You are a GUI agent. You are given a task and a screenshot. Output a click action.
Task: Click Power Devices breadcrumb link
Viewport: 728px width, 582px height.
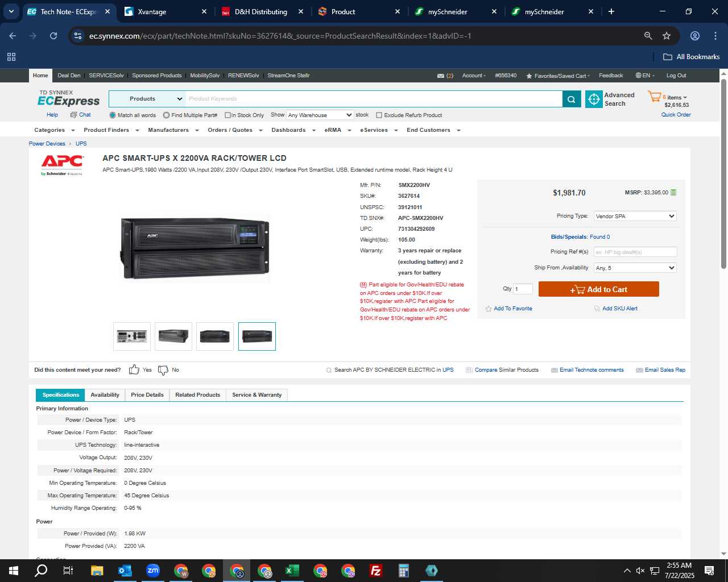[47, 144]
